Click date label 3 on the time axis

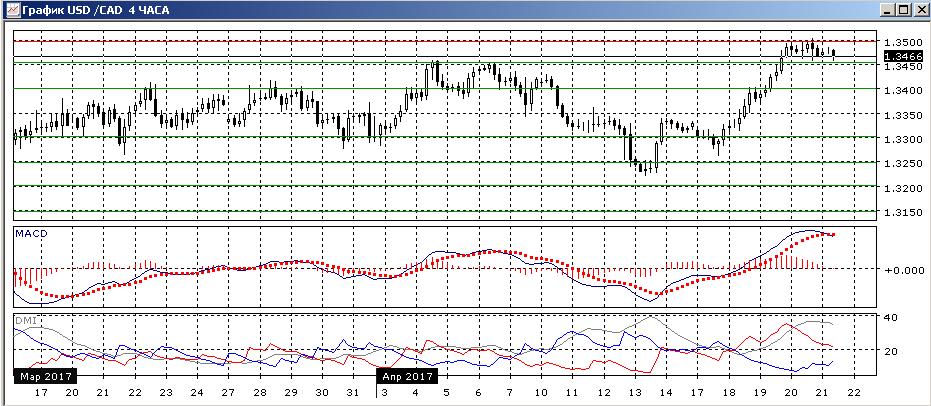[x=384, y=393]
